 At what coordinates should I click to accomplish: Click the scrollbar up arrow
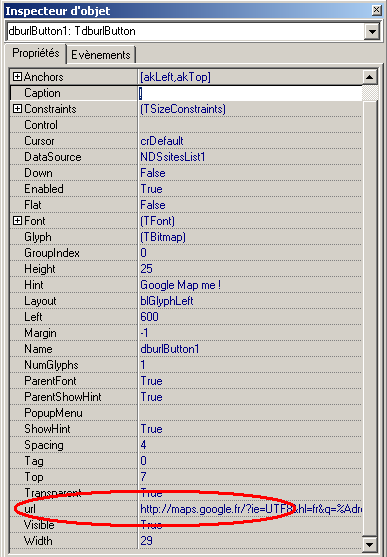click(370, 77)
